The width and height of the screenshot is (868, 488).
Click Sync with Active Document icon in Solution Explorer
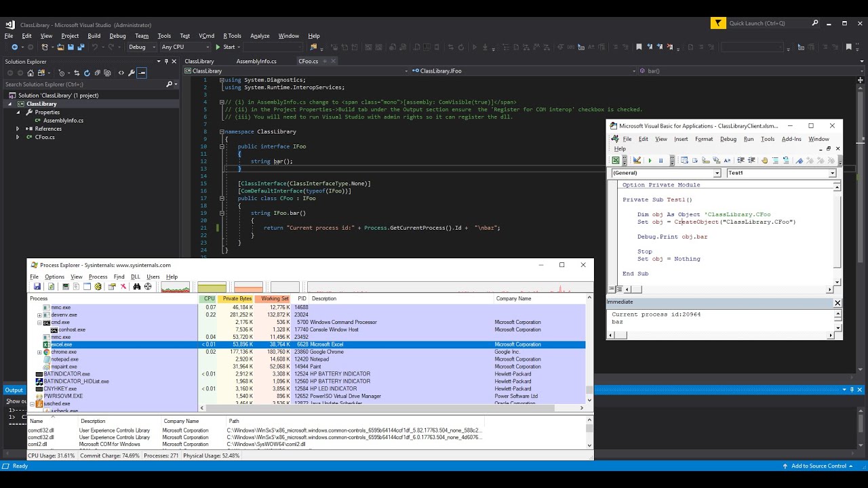pyautogui.click(x=76, y=73)
